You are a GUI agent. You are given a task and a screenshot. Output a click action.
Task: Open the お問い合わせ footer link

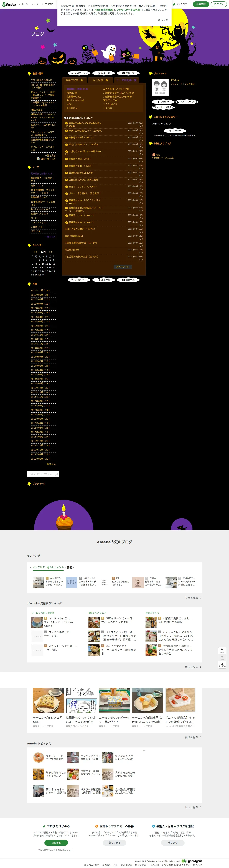[x=110, y=865]
